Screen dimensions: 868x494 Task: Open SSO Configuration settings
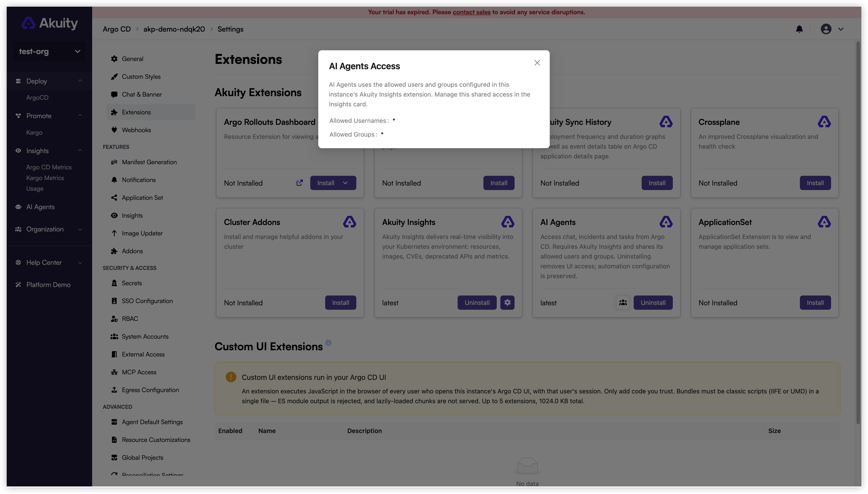tap(151, 301)
